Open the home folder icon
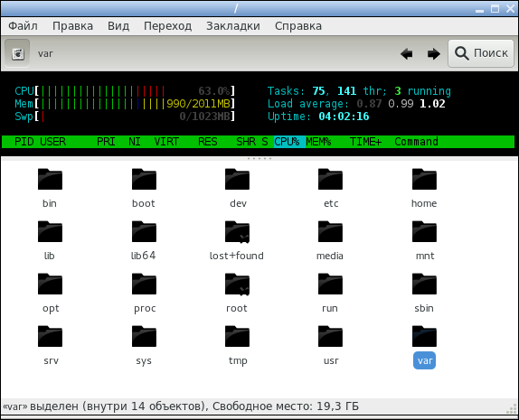This screenshot has height=420, width=519. (x=424, y=179)
